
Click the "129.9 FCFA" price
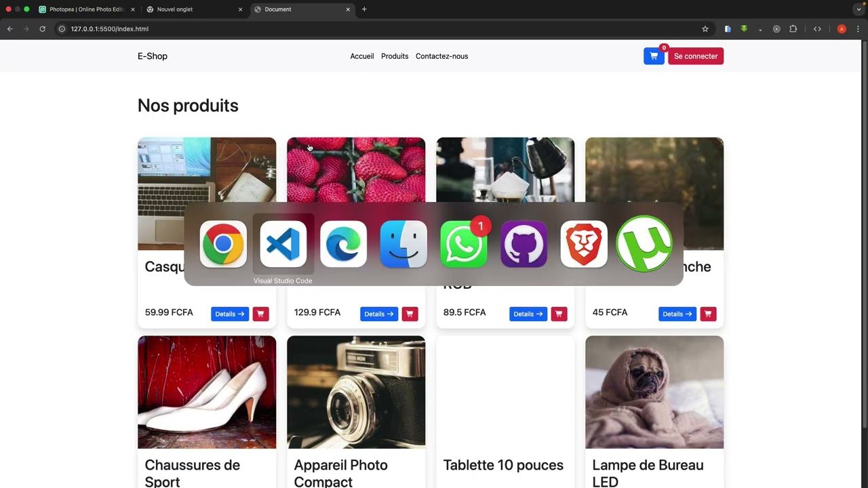pos(317,312)
